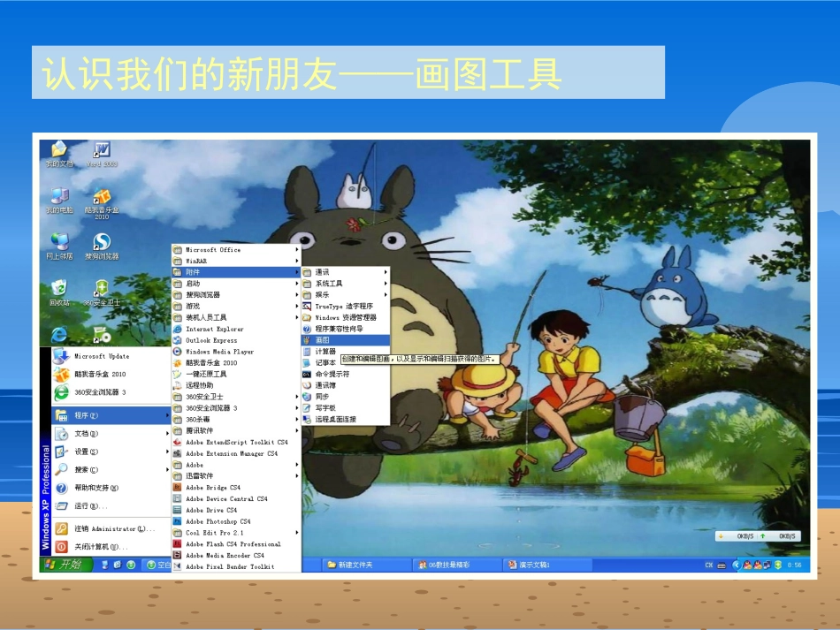This screenshot has width=840, height=630.
Task: Click the 开始 Start button
Action: point(65,564)
